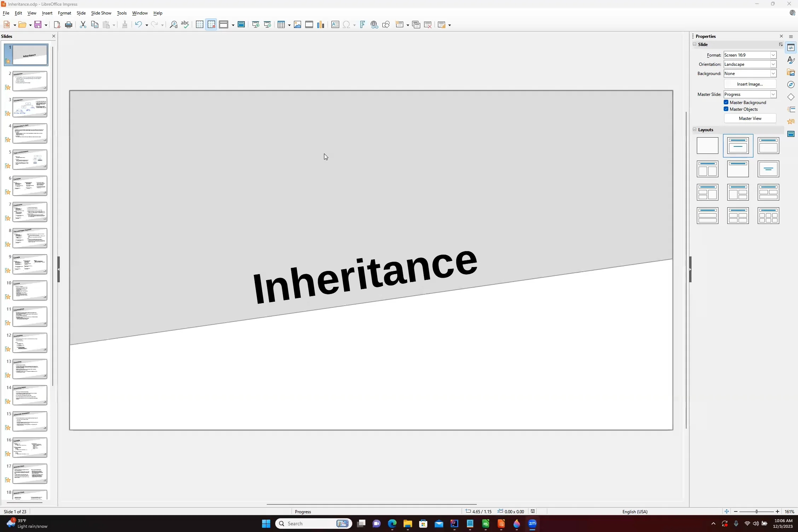Open the Slide Show menu
The width and height of the screenshot is (798, 532).
click(101, 13)
